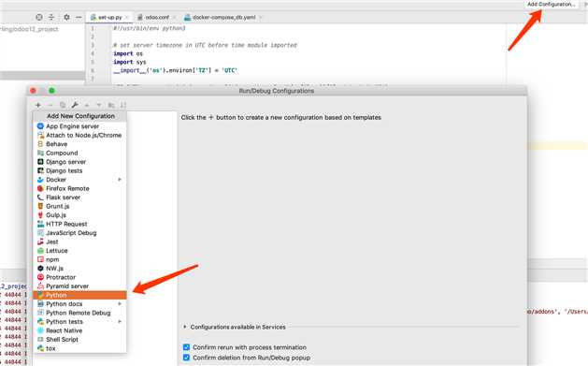The height and width of the screenshot is (366, 588).
Task: Select App Engine server configuration icon
Action: 40,126
